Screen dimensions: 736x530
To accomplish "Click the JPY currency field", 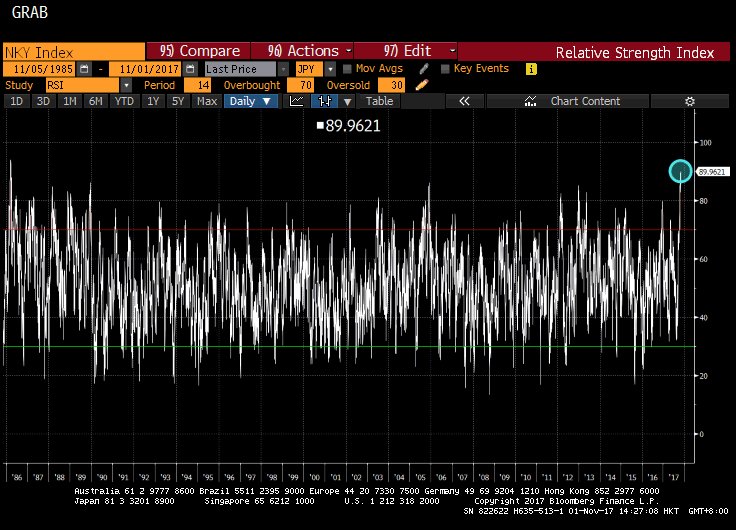I will pos(310,69).
